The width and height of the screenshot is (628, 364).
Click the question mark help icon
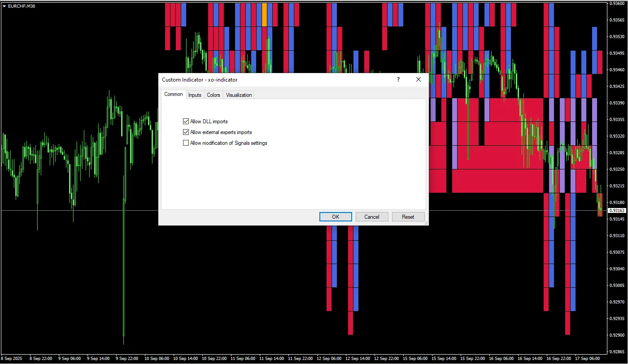pyautogui.click(x=398, y=79)
